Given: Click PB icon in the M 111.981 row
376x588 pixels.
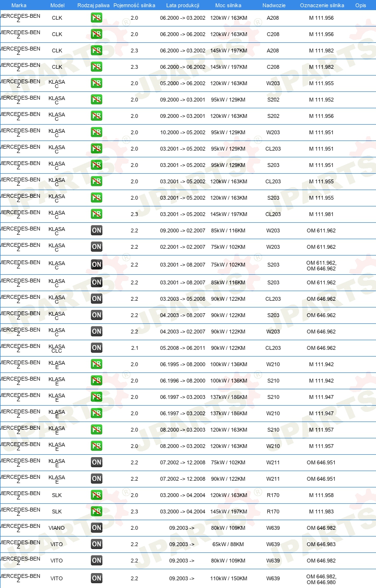Looking at the screenshot, I should pos(97,214).
